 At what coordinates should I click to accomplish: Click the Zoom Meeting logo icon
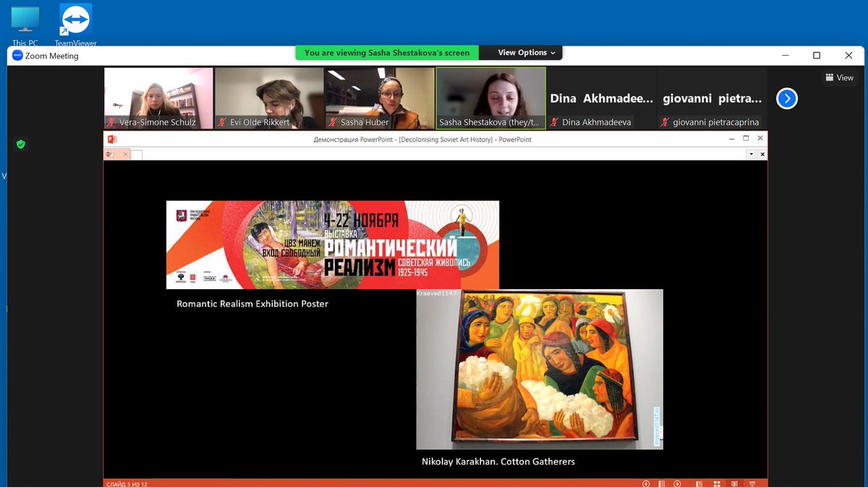point(16,55)
